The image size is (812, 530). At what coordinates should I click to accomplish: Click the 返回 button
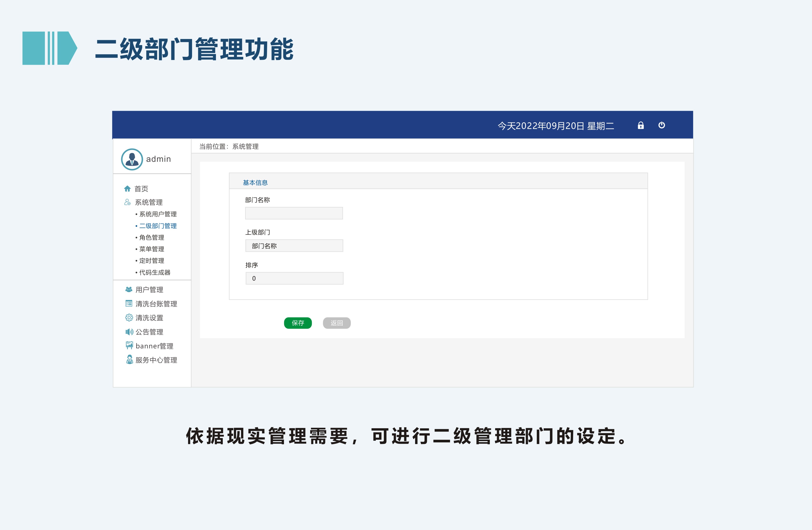pyautogui.click(x=336, y=323)
